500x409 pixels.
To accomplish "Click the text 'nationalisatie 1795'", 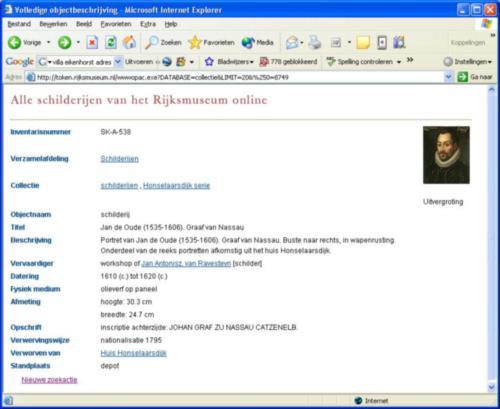I will (x=131, y=340).
